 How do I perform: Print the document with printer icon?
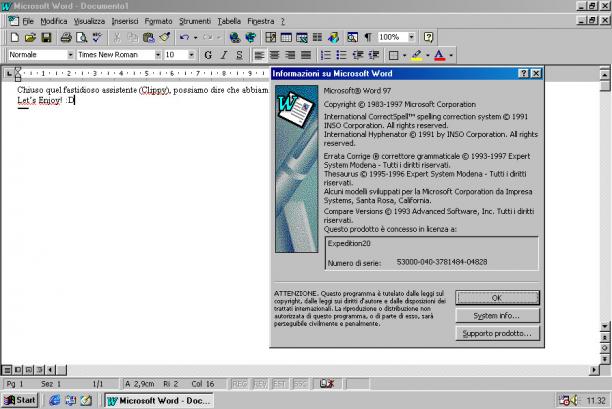tap(66, 37)
